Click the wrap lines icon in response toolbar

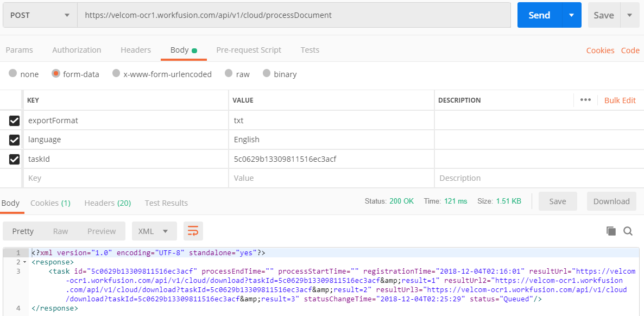tap(193, 231)
